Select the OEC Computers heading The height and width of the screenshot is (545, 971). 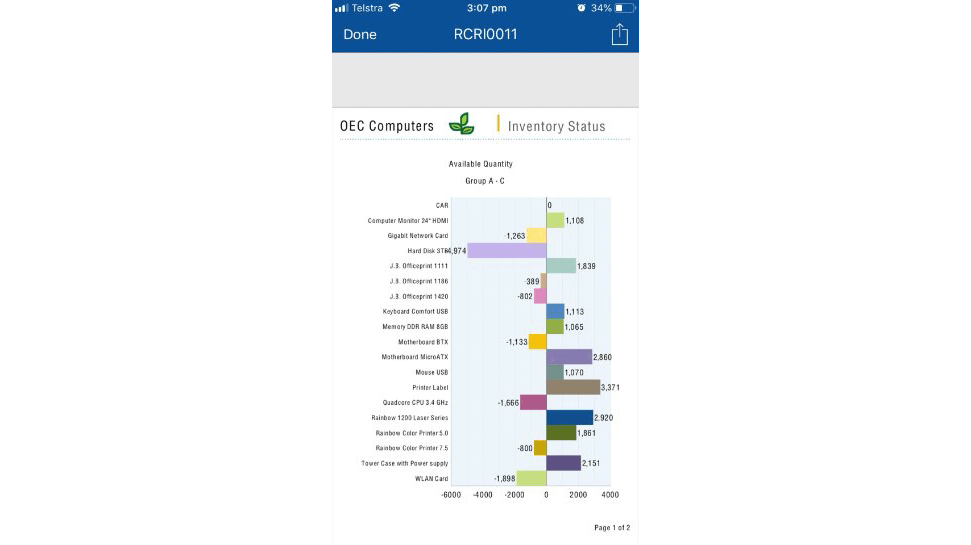[387, 126]
